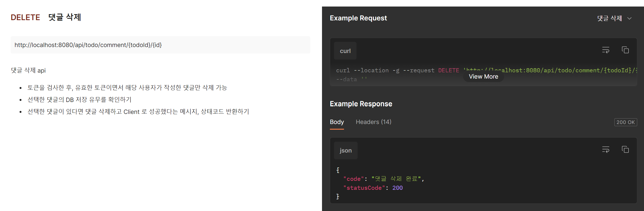Screen dimensions: 644x211
Task: Copy the curl request code
Action: click(x=625, y=50)
